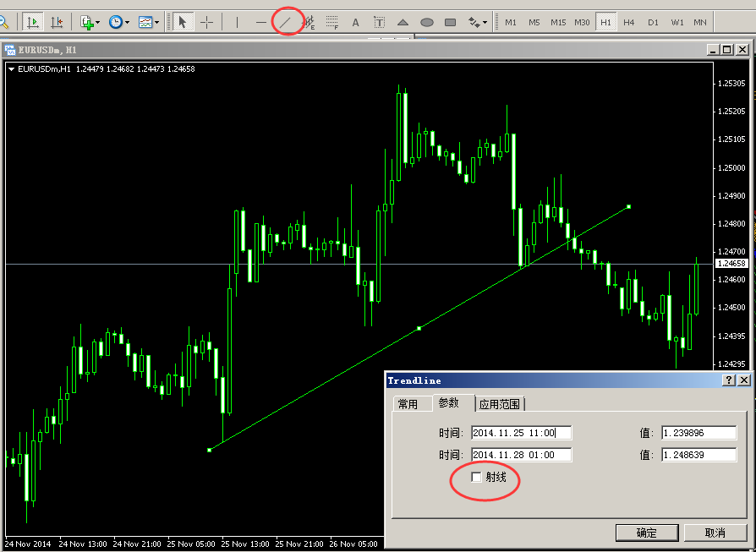Image resolution: width=756 pixels, height=552 pixels.
Task: Open the 应用范围 tab
Action: click(x=500, y=404)
